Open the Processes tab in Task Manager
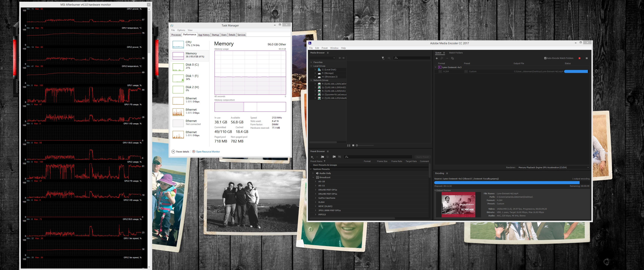 (x=176, y=35)
